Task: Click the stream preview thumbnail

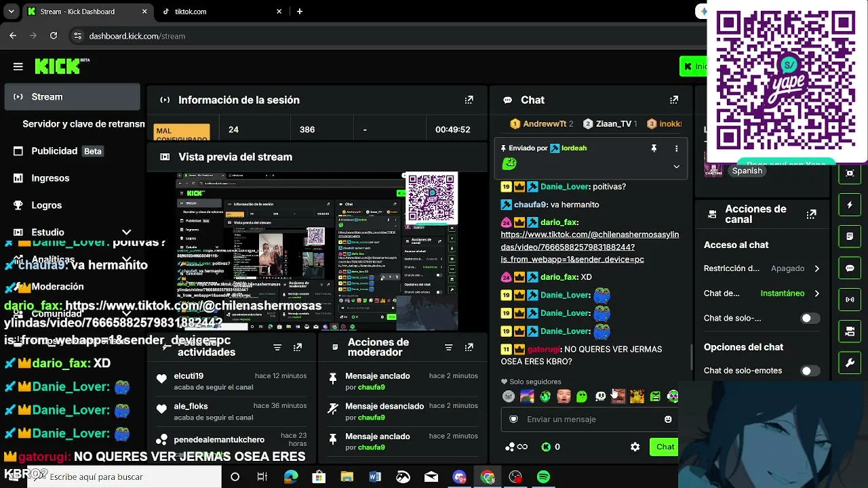Action: click(317, 251)
